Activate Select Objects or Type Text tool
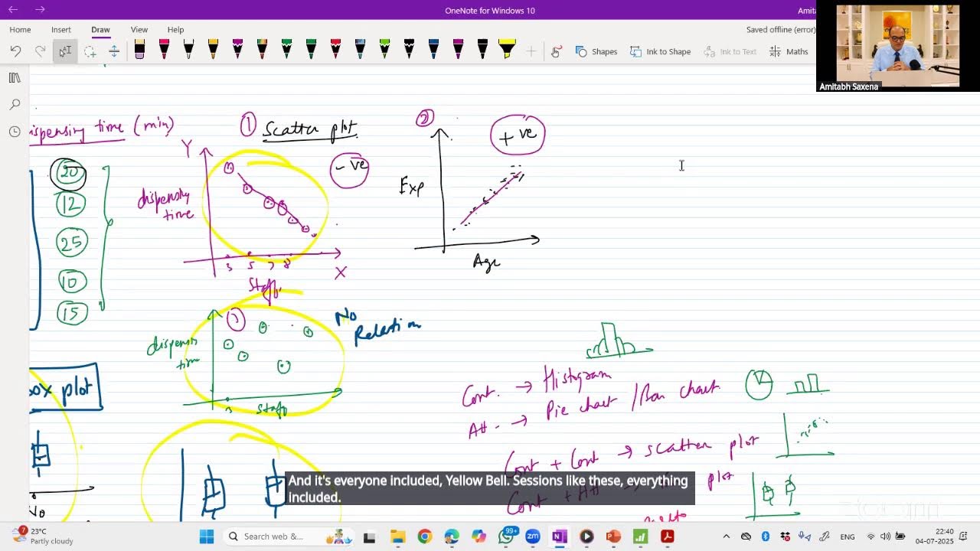This screenshot has height=551, width=980. click(65, 51)
